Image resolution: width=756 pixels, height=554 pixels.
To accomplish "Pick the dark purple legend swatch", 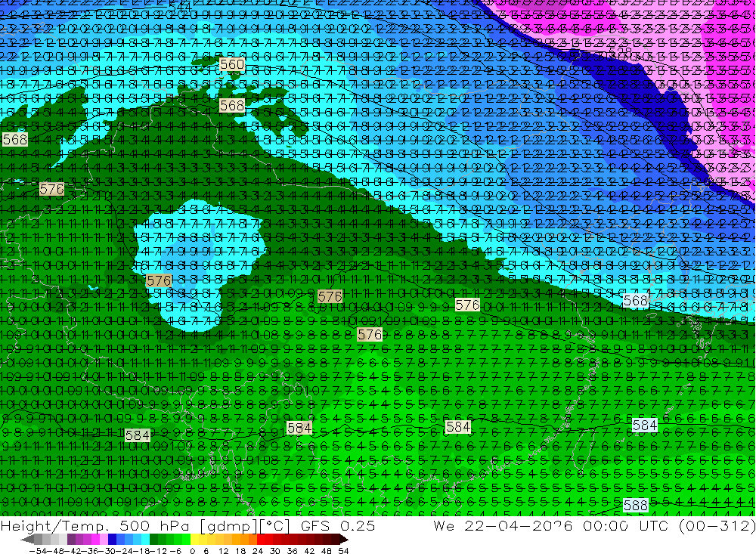I will [x=71, y=540].
